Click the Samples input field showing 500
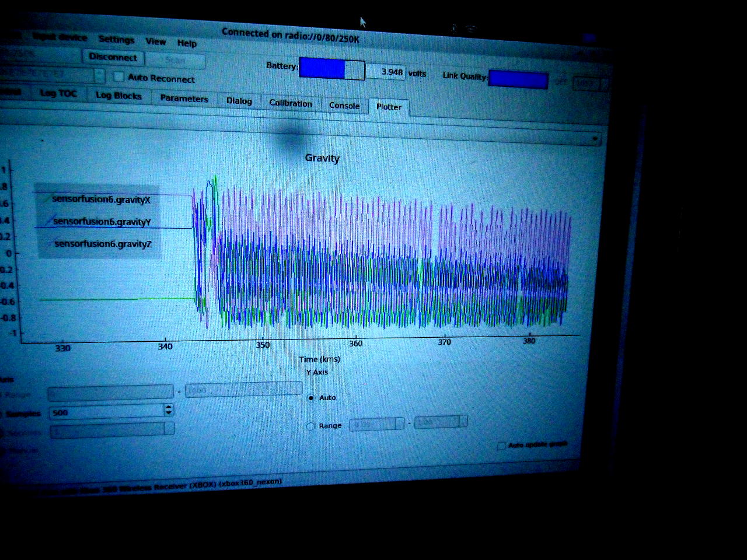747x560 pixels. point(106,412)
